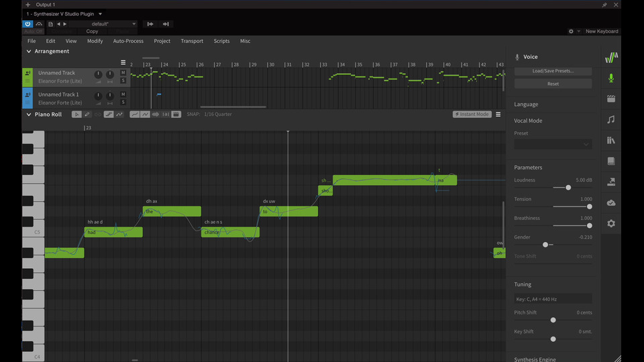
Task: Adjust the Loudness slider handle
Action: coord(568,188)
